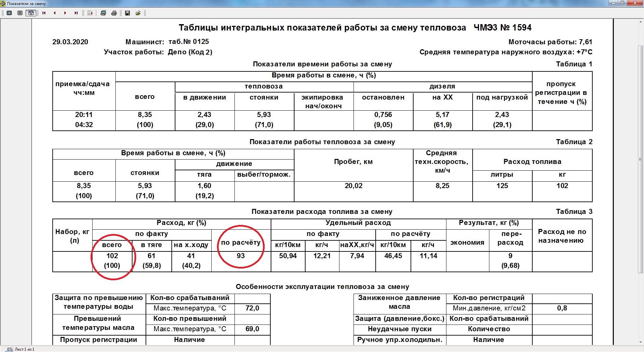Viewport: 644px width, 352px height.
Task: Click the circled 'по расчёту' value 93
Action: pyautogui.click(x=240, y=256)
